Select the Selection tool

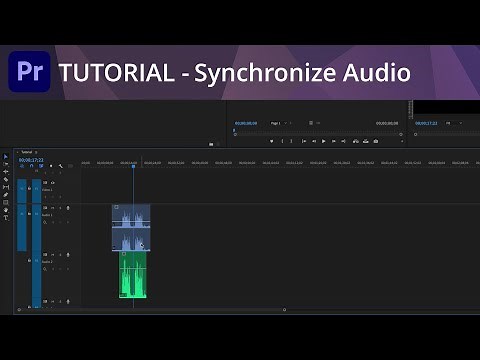[x=6, y=156]
